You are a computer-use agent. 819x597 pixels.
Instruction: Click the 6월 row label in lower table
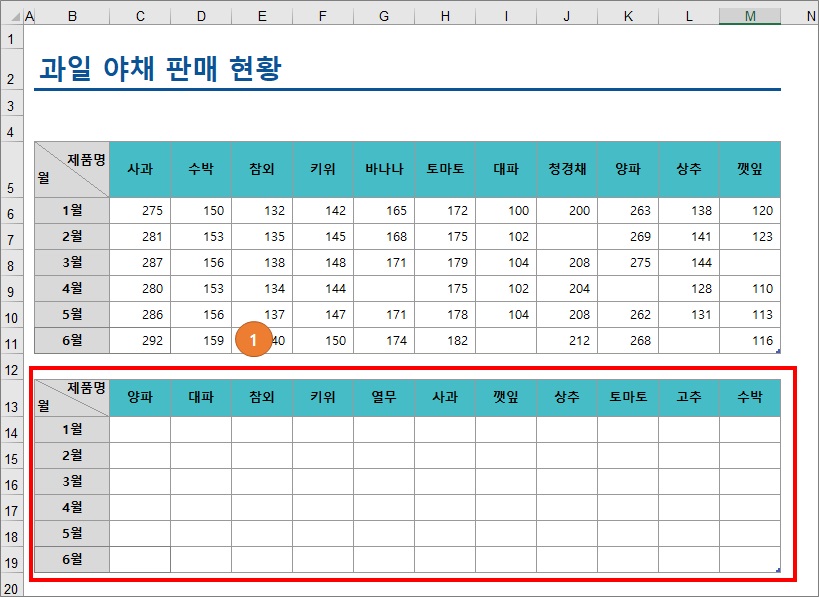pyautogui.click(x=72, y=559)
